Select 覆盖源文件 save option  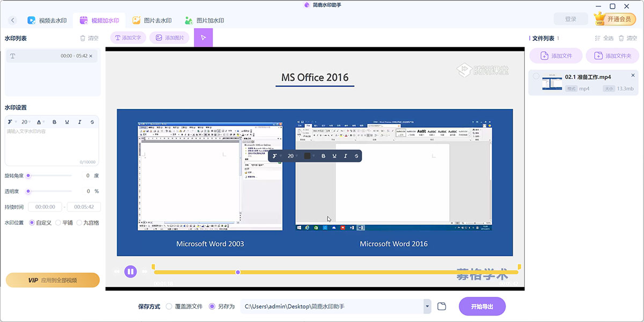point(184,306)
